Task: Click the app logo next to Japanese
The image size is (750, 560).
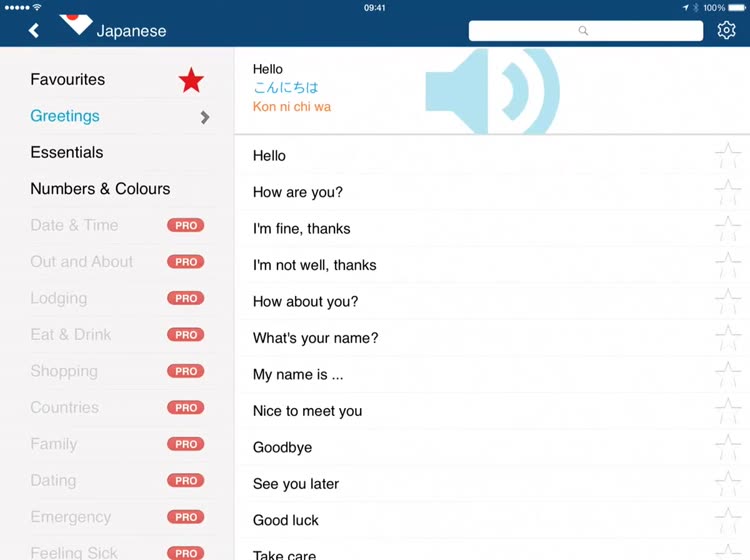Action: [76, 24]
